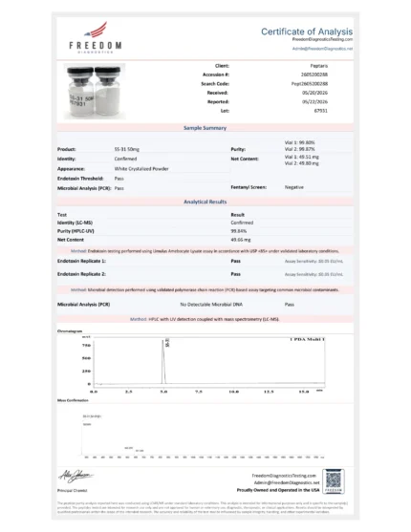411x532 pixels.
Task: Select the Net Content result 49.66 mg
Action: (241, 240)
